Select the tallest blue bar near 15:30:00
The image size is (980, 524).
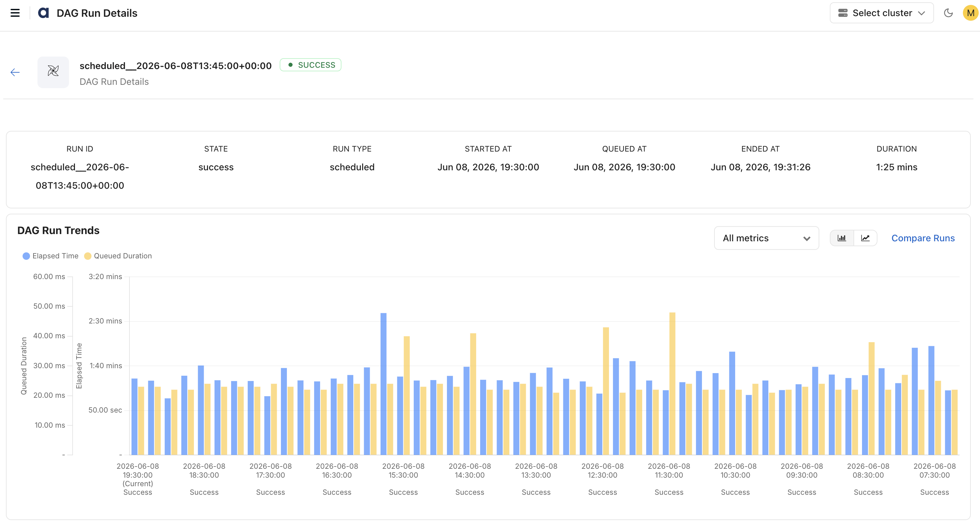384,384
